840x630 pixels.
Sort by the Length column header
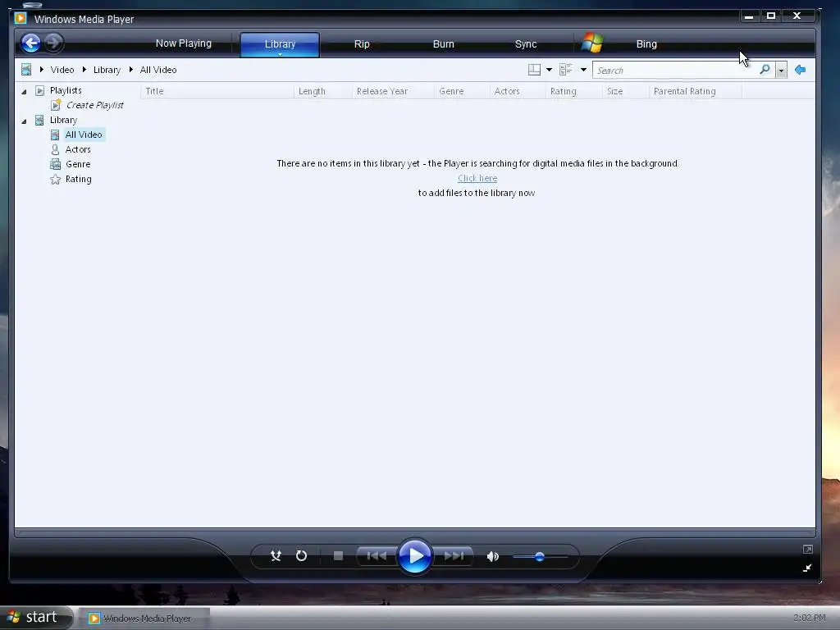[323, 91]
